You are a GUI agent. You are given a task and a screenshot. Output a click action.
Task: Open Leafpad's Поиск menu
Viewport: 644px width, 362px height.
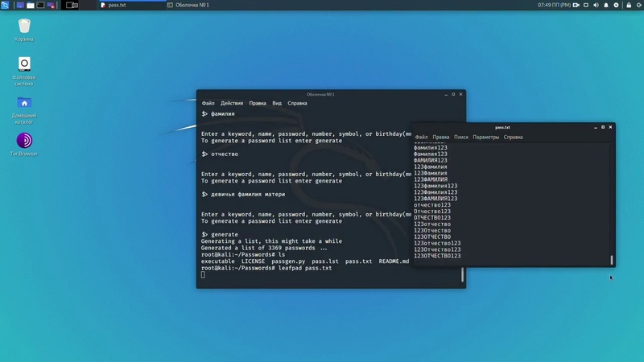click(x=461, y=137)
